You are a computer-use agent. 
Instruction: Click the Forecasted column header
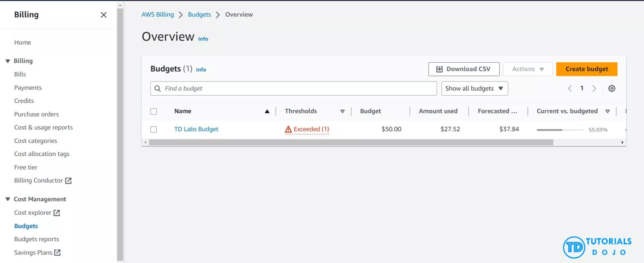pos(497,111)
